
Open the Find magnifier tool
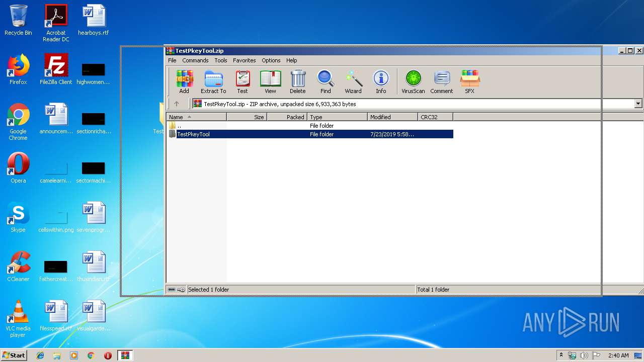click(x=326, y=82)
